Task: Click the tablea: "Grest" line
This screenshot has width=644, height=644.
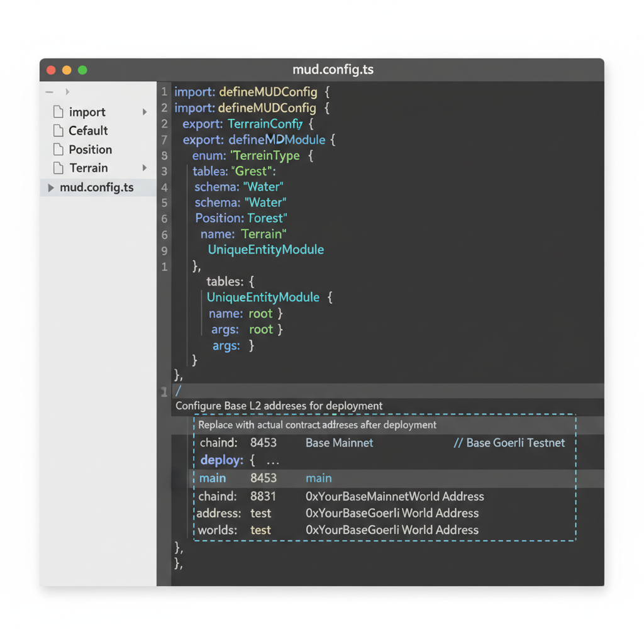Action: pos(235,171)
